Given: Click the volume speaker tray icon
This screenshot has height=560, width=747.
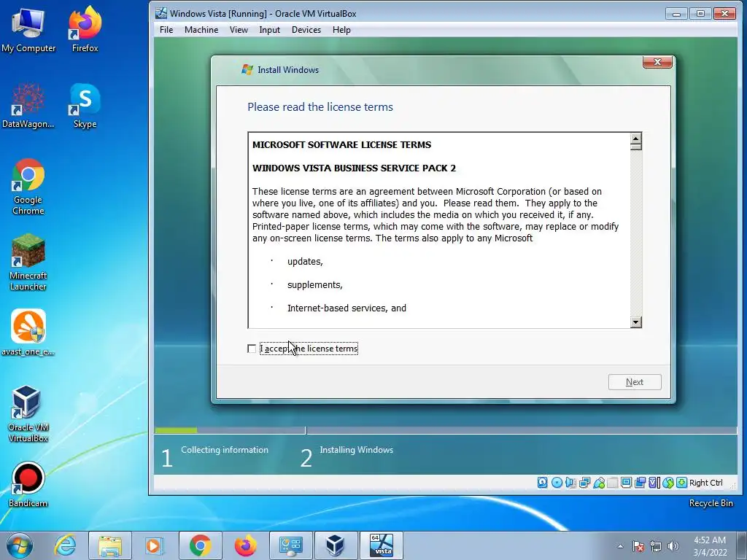Looking at the screenshot, I should (673, 546).
